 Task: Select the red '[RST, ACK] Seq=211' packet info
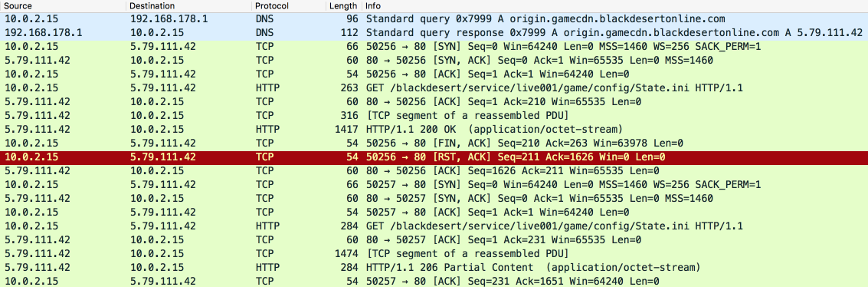point(516,157)
